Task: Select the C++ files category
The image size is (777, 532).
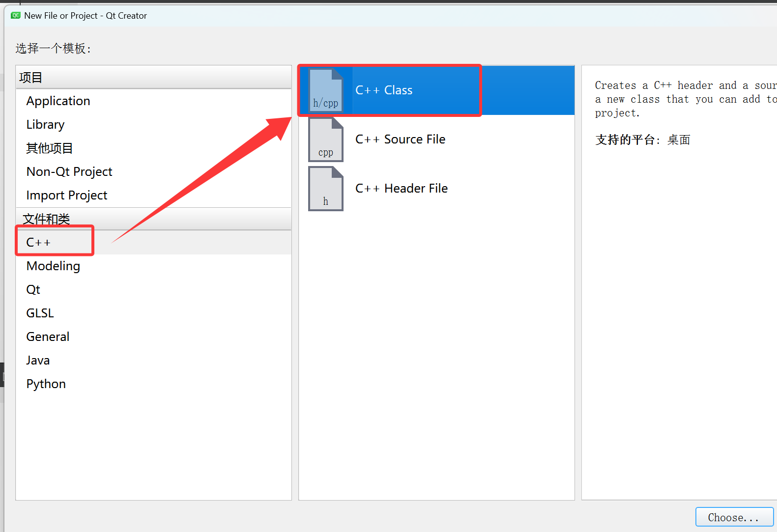Action: (x=154, y=243)
